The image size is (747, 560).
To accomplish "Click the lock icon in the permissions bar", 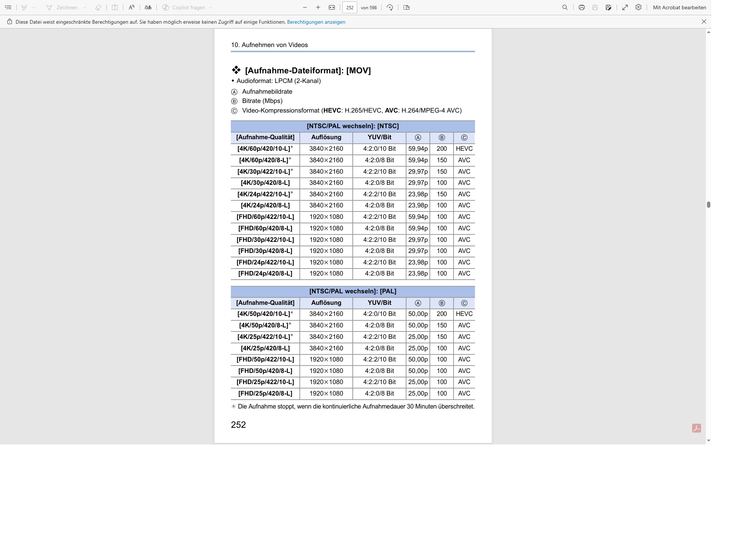I will click(10, 22).
